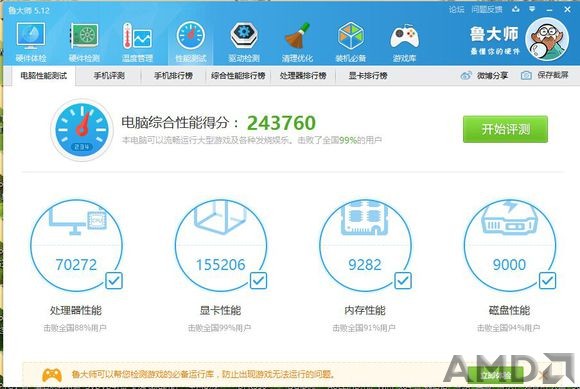580x389 pixels.
Task: Open the title bar dropdown menu arrow
Action: coord(532,9)
